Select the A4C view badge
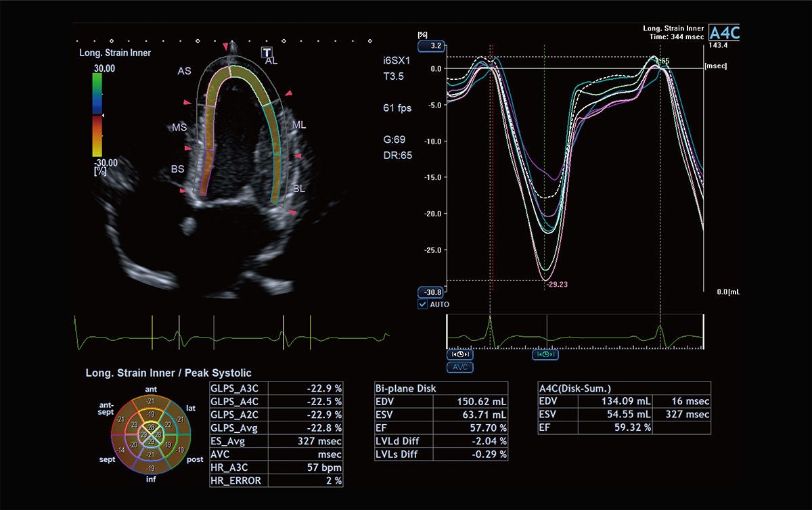The width and height of the screenshot is (812, 510). [x=724, y=31]
